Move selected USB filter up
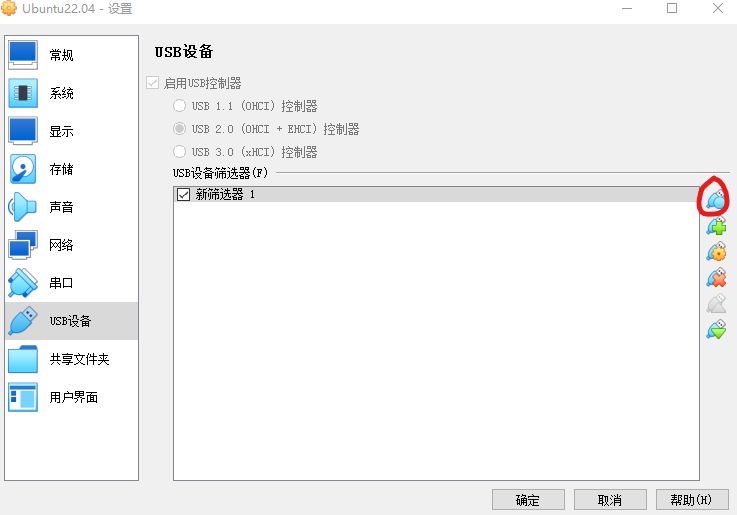Viewport: 737px width, 515px height. [715, 304]
